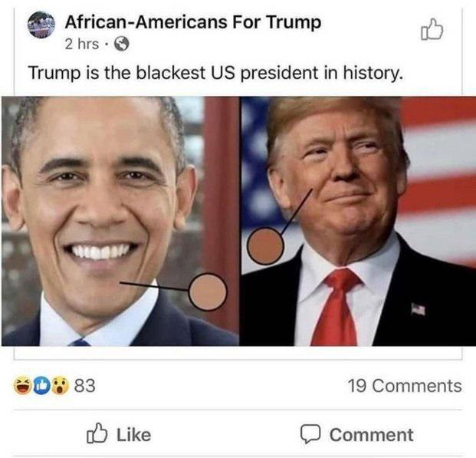Tap the Like text button

coord(134,435)
